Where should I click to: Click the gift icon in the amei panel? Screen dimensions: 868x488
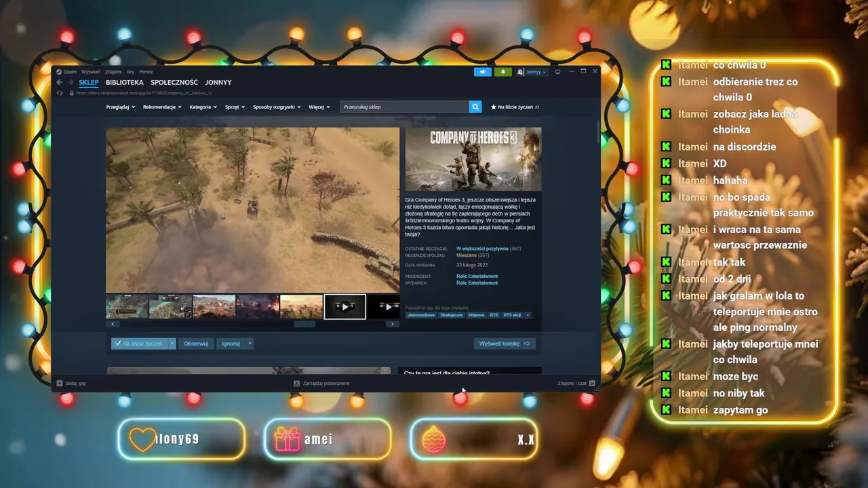point(288,439)
